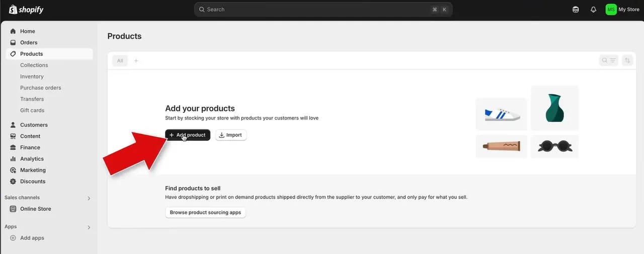Expand the Sales channels section chevron
Viewport: 644px width, 254px height.
[89, 198]
